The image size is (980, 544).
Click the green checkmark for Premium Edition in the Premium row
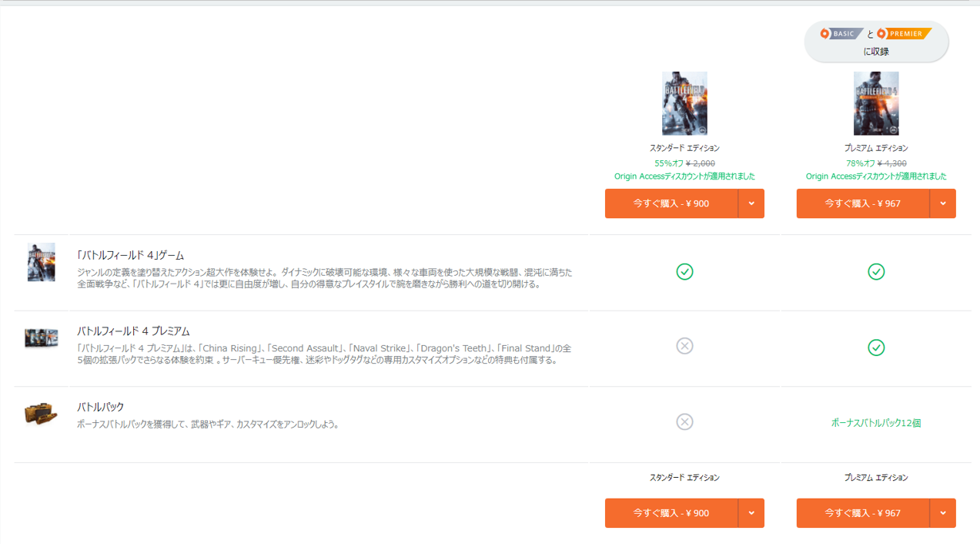[x=876, y=348]
